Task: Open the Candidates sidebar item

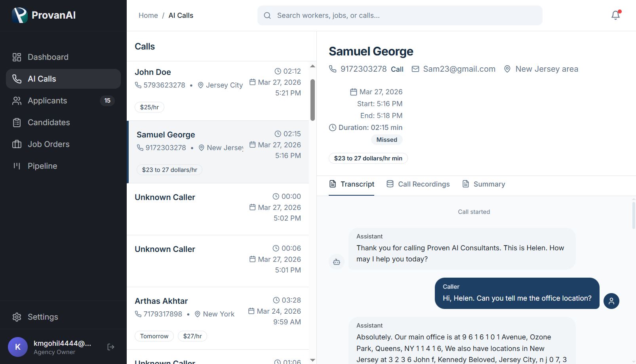Action: (x=49, y=122)
